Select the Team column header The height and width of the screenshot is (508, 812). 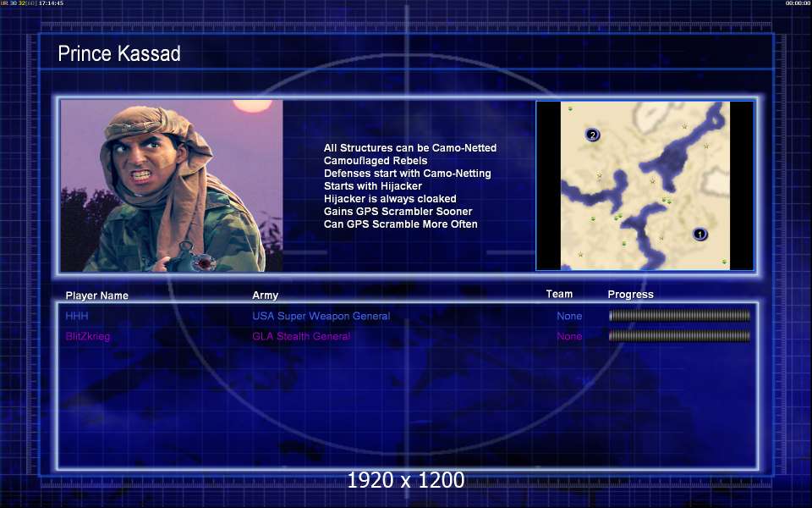(559, 294)
